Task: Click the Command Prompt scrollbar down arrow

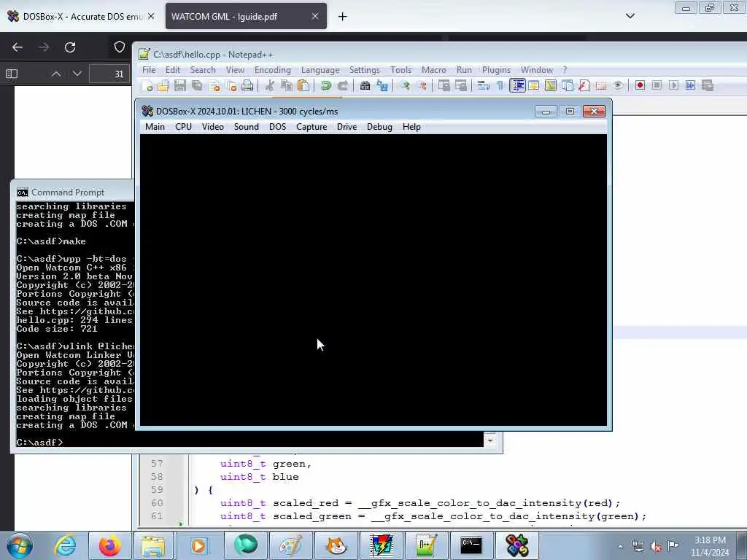Action: pos(490,440)
